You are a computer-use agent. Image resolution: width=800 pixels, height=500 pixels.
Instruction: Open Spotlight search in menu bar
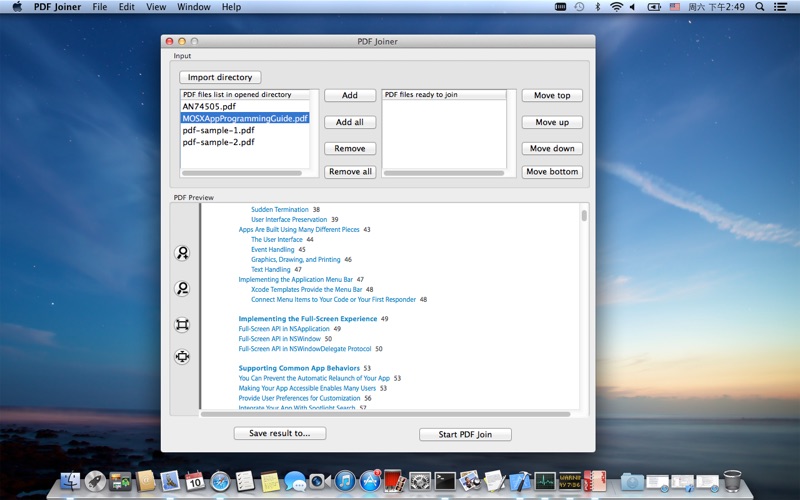click(760, 7)
